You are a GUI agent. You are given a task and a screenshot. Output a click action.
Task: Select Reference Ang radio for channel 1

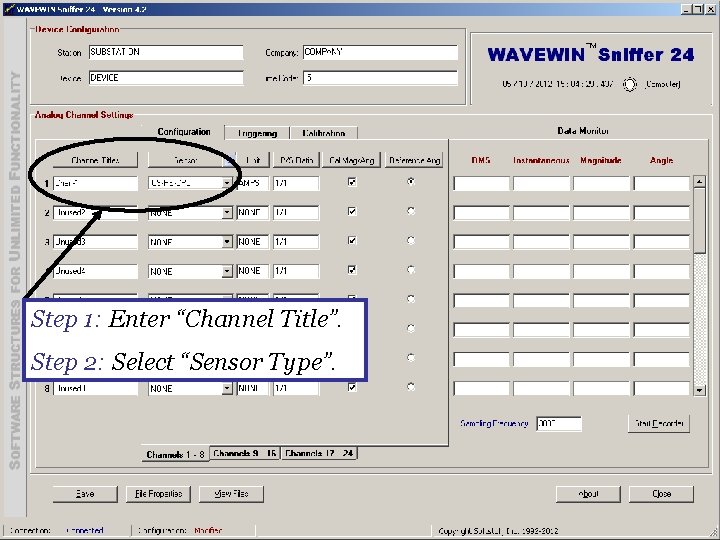point(411,182)
